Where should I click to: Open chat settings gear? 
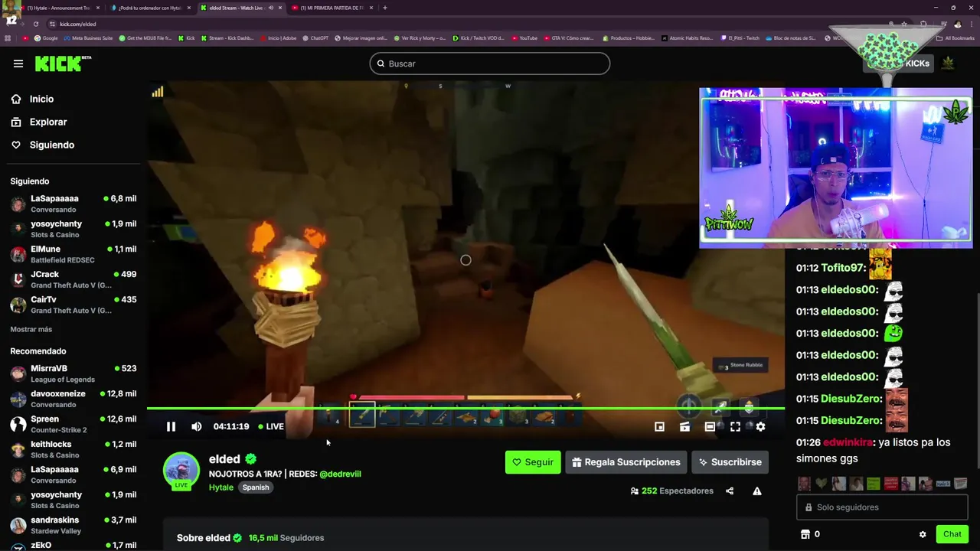pyautogui.click(x=923, y=534)
